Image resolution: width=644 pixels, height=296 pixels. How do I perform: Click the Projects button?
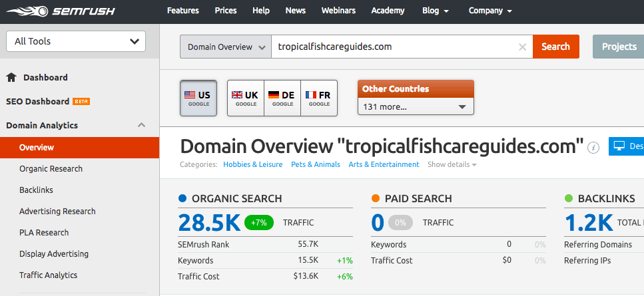[x=619, y=47]
